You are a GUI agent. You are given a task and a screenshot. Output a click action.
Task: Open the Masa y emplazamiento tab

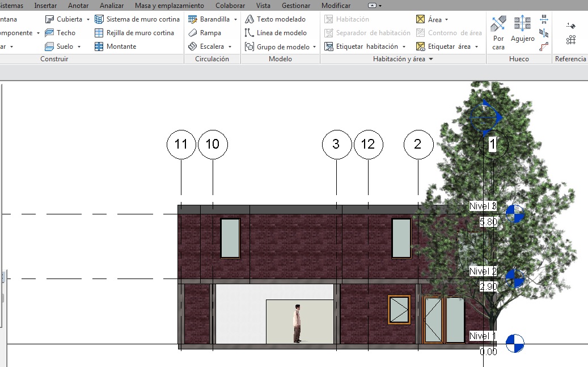(169, 6)
